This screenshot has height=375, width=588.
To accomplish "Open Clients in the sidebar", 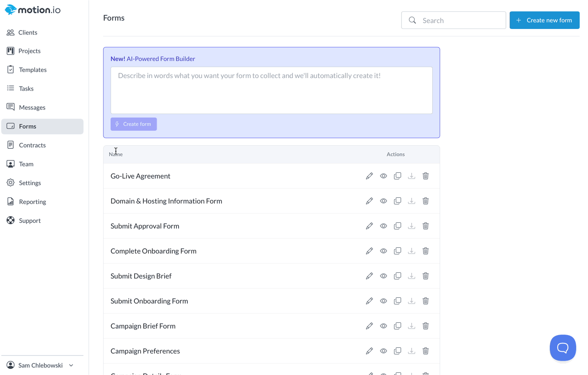I will pyautogui.click(x=28, y=32).
